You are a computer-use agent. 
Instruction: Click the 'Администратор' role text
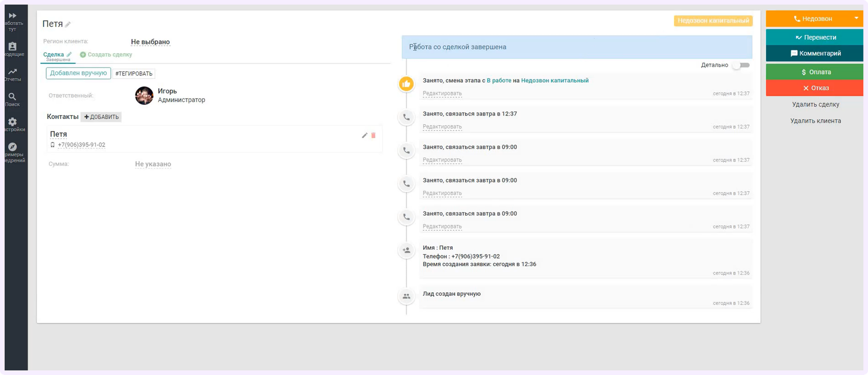181,100
